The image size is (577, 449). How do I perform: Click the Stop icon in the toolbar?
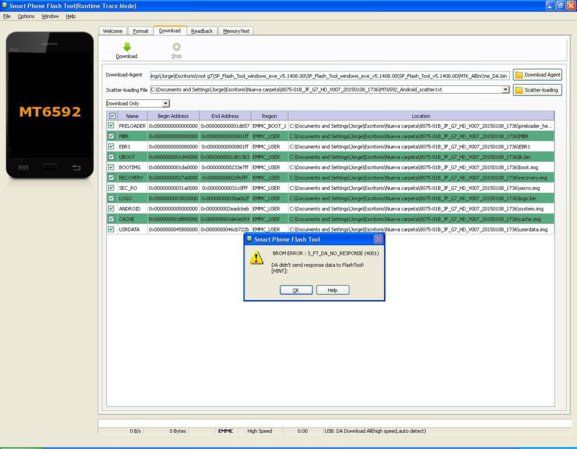[x=177, y=47]
